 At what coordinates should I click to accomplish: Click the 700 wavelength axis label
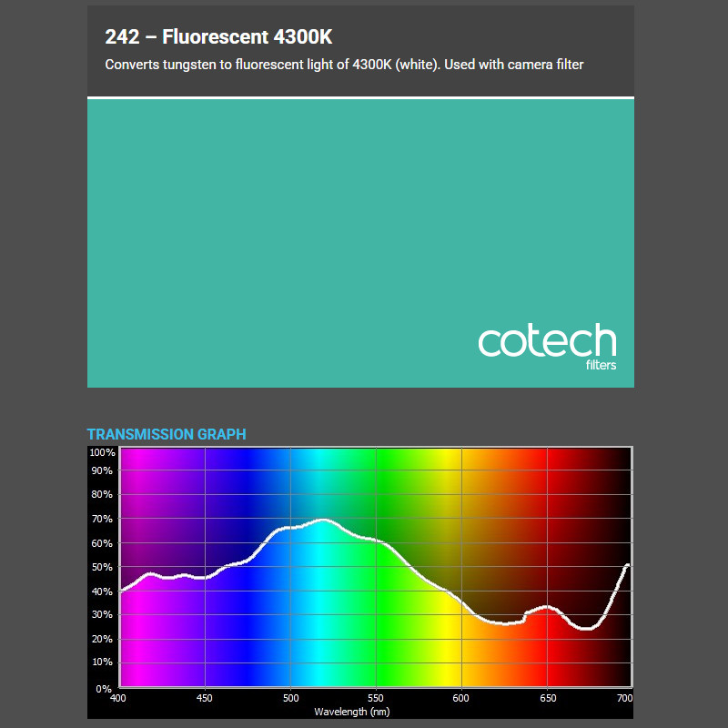625,699
